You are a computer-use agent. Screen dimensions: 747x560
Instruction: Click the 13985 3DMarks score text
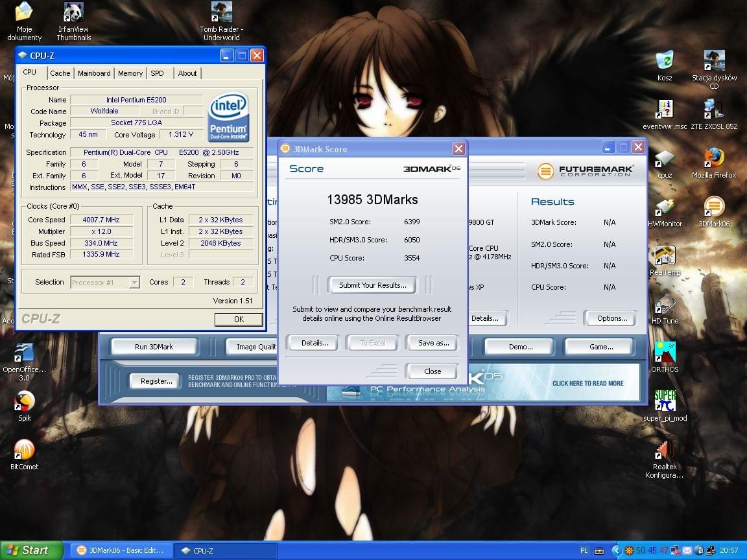(x=372, y=200)
